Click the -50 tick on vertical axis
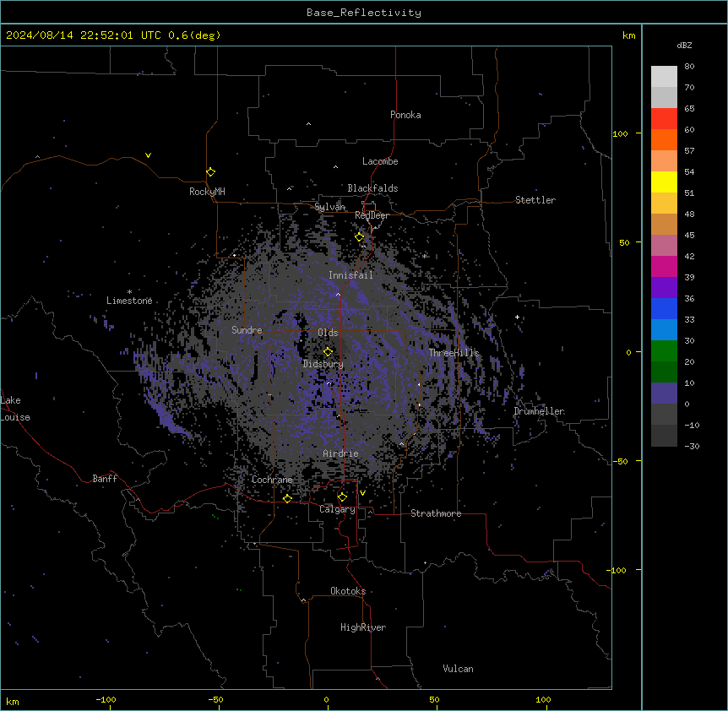This screenshot has height=711, width=728. 620,461
